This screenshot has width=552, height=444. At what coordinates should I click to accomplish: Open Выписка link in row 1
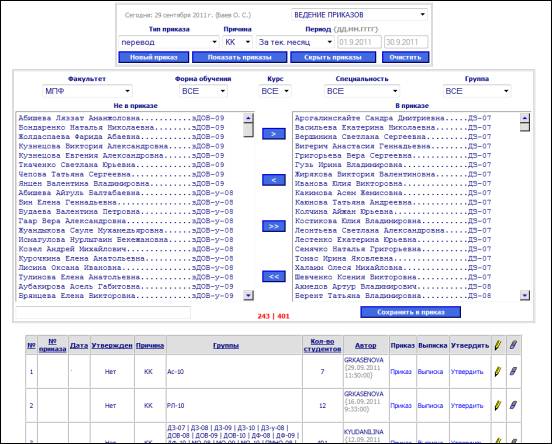(x=430, y=371)
